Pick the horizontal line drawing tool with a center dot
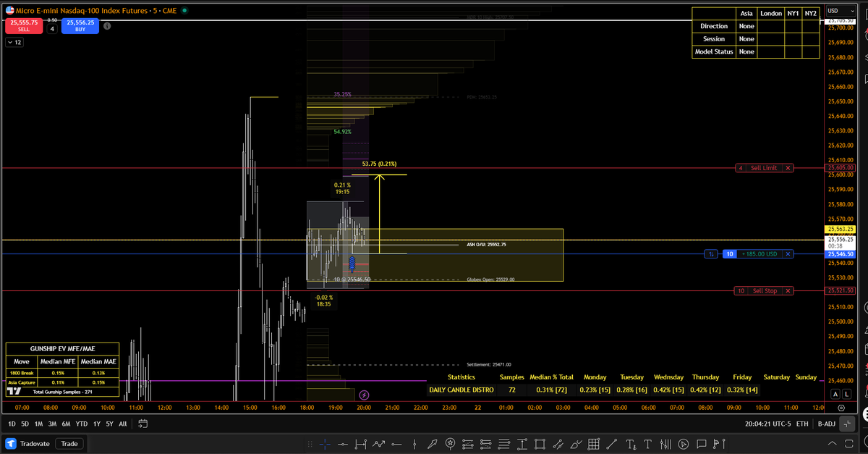The height and width of the screenshot is (454, 868). [x=342, y=444]
